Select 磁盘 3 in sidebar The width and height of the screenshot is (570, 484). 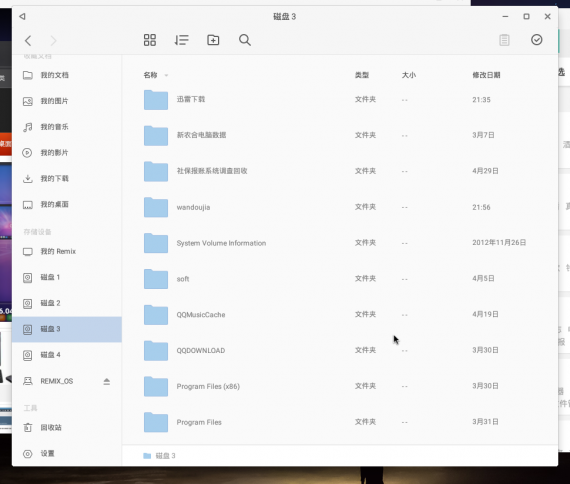[x=67, y=329]
